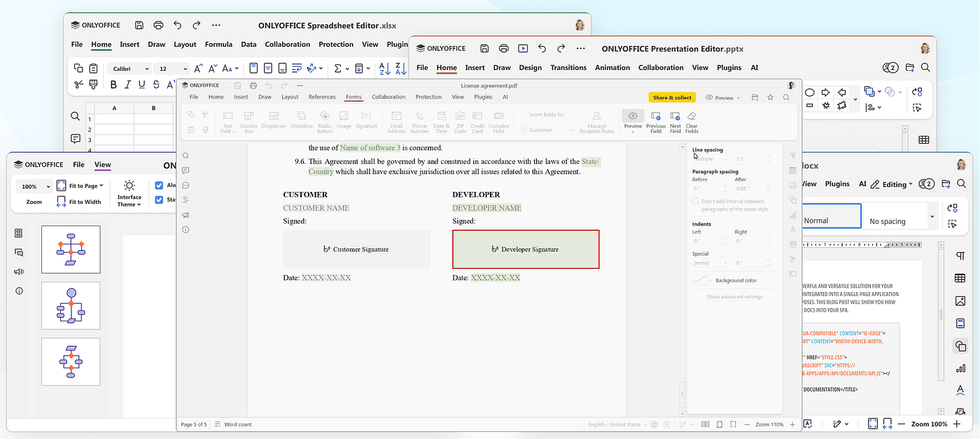Go to the Next Field in the form
Image resolution: width=980 pixels, height=439 pixels.
coord(675,122)
